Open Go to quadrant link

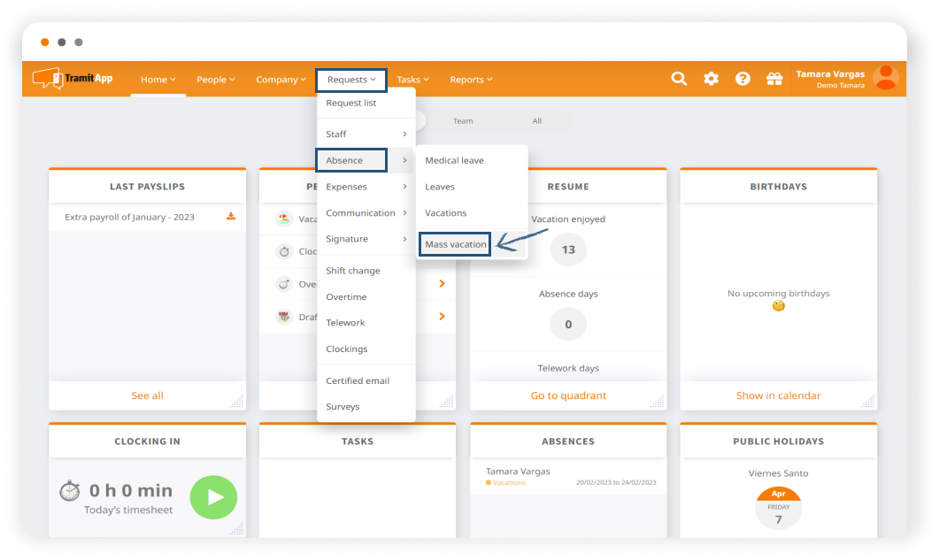[x=568, y=395]
